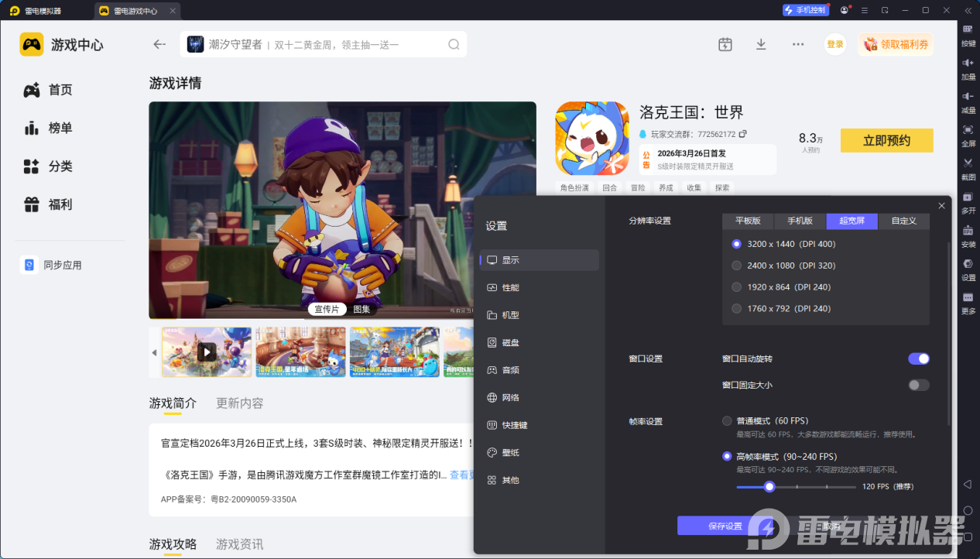This screenshot has width=980, height=559.
Task: Open the 其他 settings section
Action: pyautogui.click(x=540, y=480)
